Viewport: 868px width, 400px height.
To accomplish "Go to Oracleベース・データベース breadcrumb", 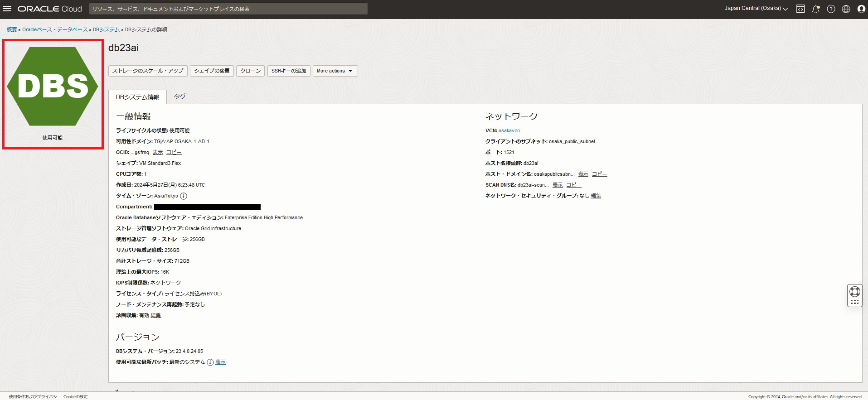I will click(x=55, y=29).
